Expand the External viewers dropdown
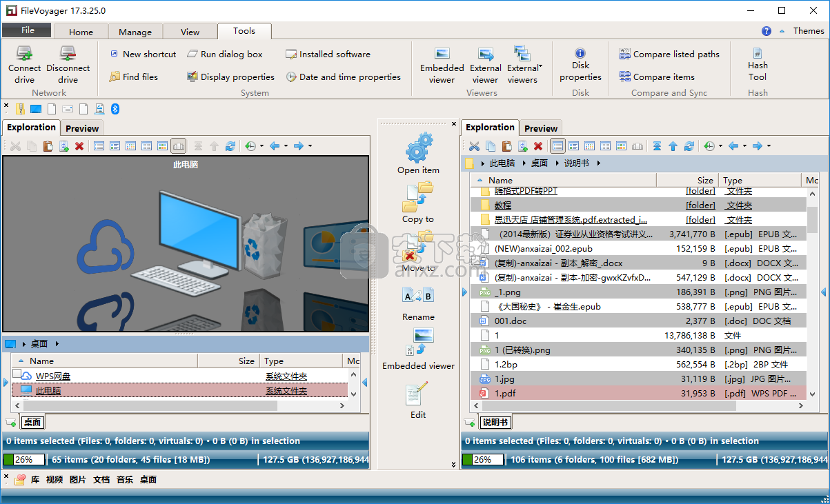 (x=523, y=65)
